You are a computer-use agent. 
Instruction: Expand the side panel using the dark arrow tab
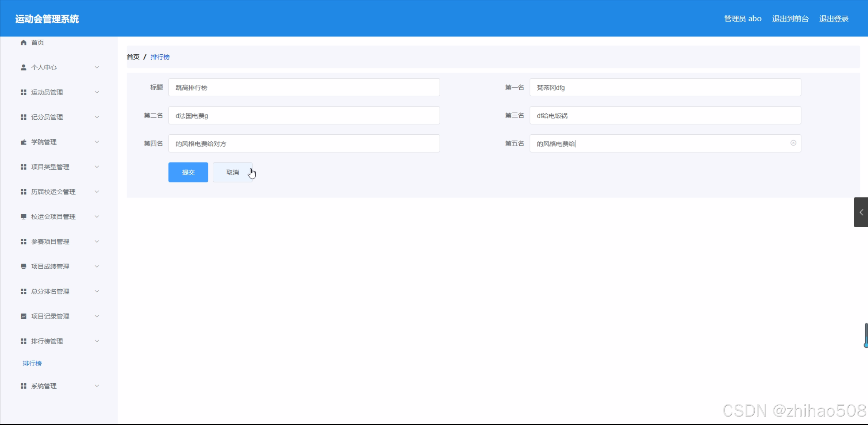pyautogui.click(x=861, y=212)
